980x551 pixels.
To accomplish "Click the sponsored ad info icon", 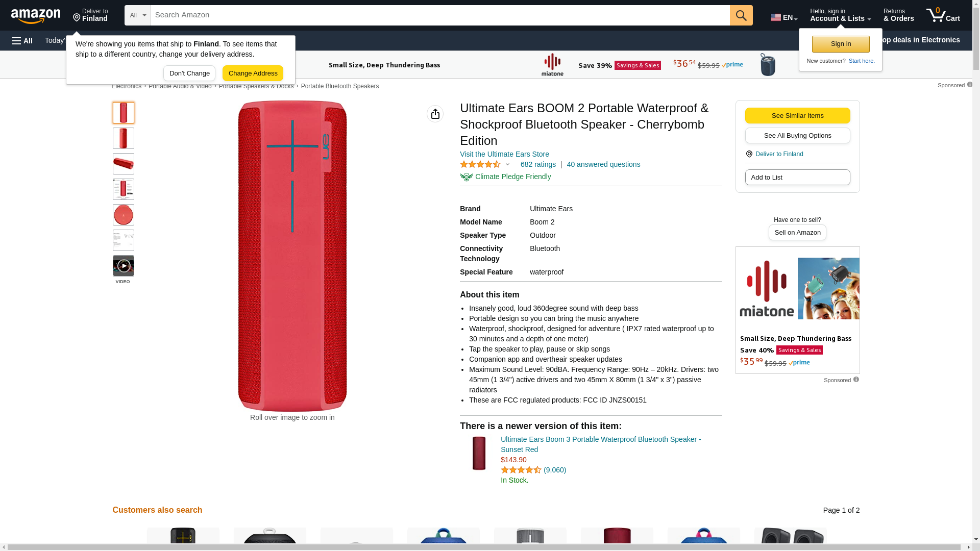I will (856, 380).
